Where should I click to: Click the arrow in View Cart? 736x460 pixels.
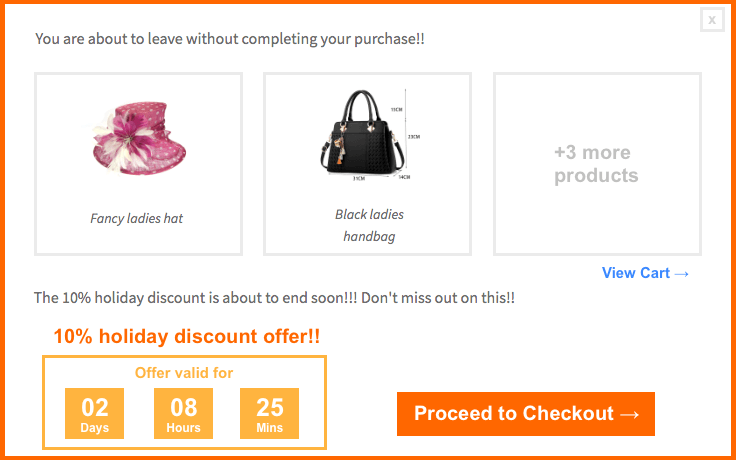682,273
